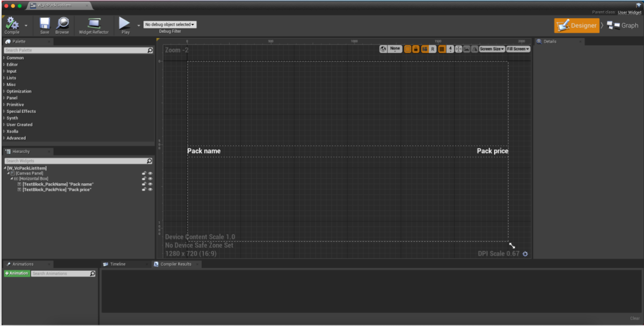644x326 pixels.
Task: Open the Screen Size dropdown
Action: [492, 49]
